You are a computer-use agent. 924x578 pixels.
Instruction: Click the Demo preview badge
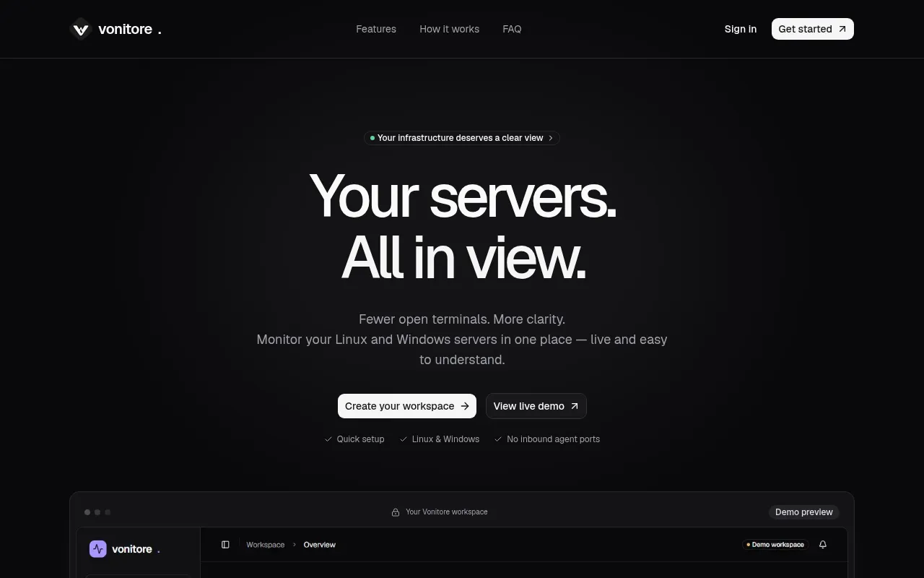coord(803,512)
